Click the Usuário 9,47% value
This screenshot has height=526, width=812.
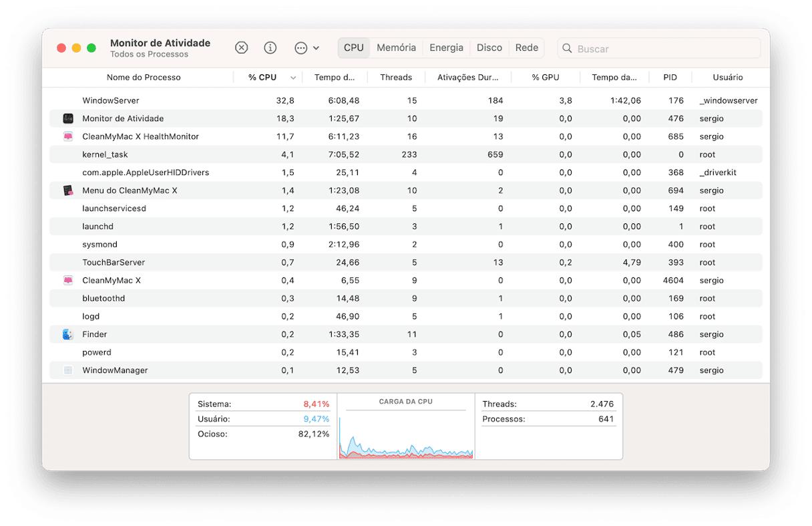(317, 419)
